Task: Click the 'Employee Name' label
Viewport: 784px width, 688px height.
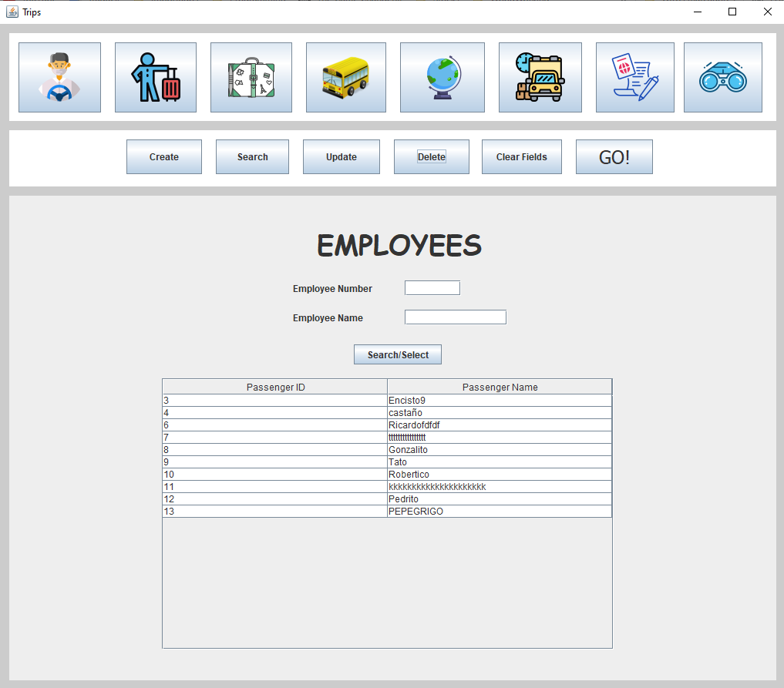Action: tap(328, 318)
